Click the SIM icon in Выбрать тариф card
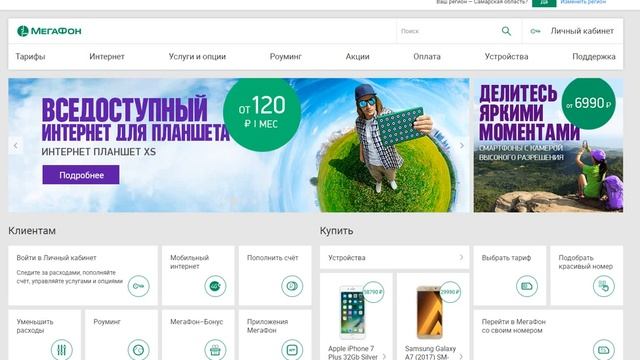 coord(527,286)
